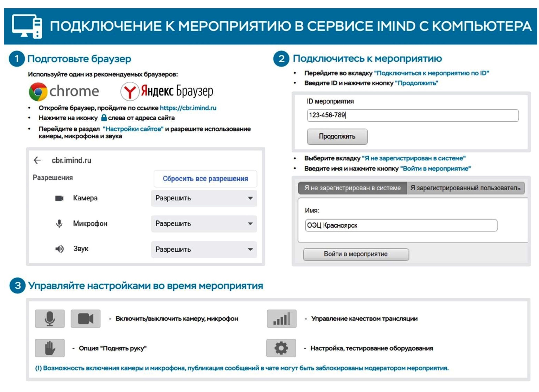
Task: Click the raise hand button icon
Action: click(x=50, y=348)
